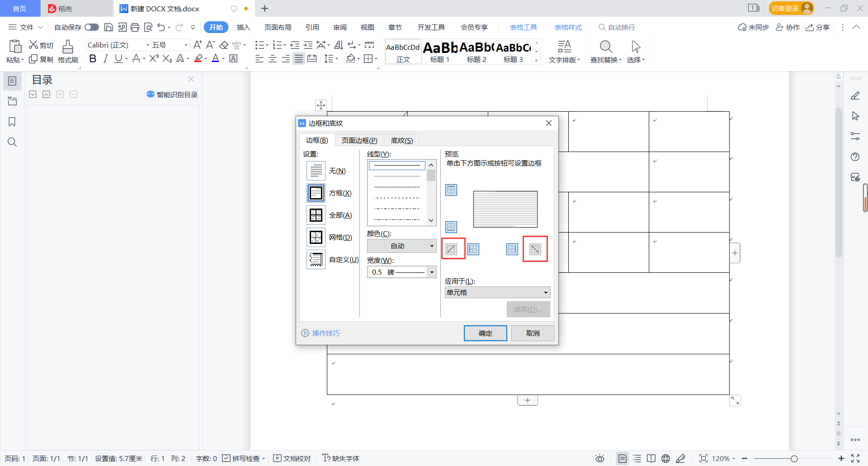This screenshot has height=466, width=868.
Task: Click the undo icon
Action: pos(161,27)
